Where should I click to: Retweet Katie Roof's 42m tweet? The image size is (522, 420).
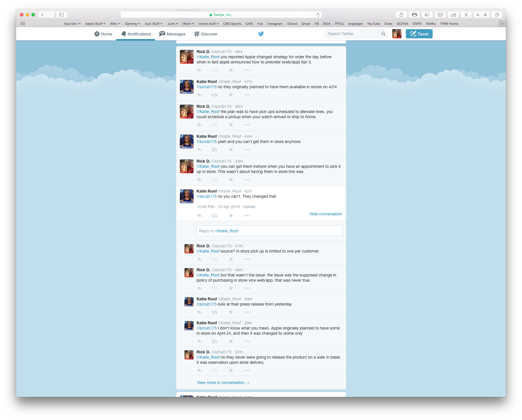point(214,216)
